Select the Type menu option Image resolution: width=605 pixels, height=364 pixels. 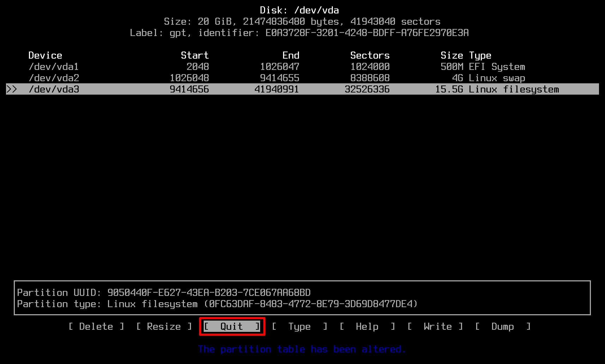[x=300, y=327]
